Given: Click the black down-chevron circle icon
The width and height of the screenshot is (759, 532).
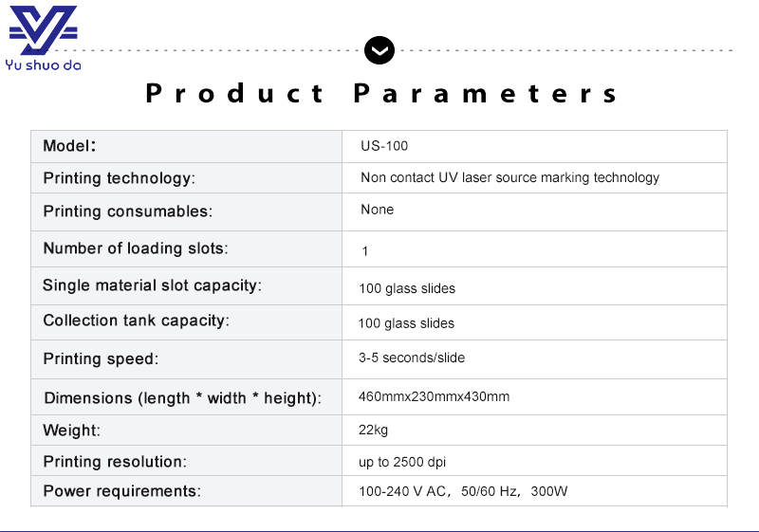Looking at the screenshot, I should pos(379,49).
